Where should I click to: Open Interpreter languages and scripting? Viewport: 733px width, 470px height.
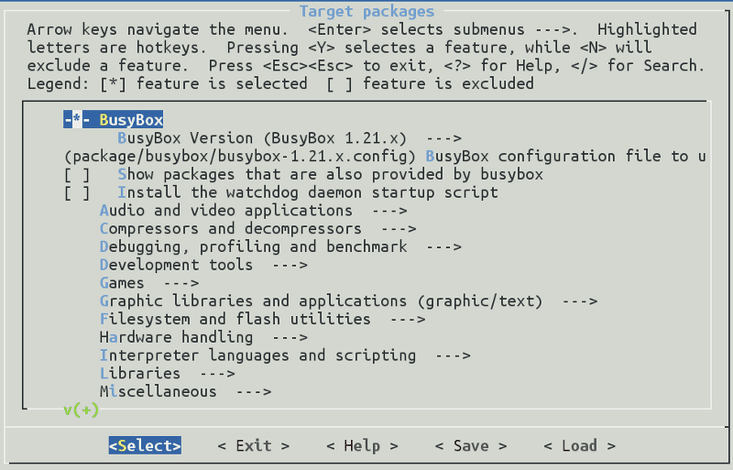(285, 355)
